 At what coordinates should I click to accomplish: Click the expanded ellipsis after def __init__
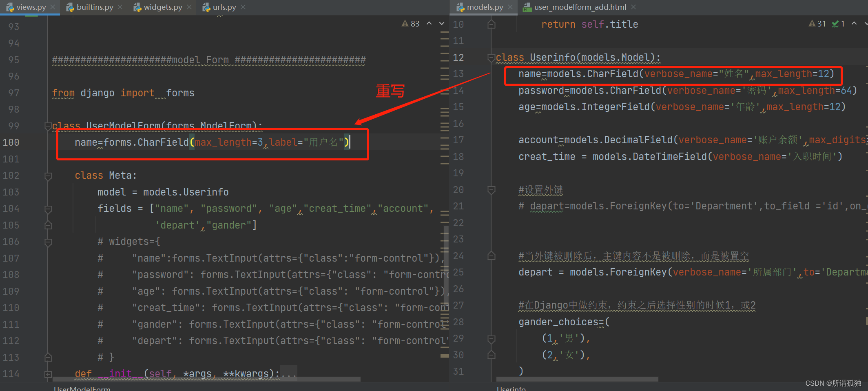[x=289, y=373]
